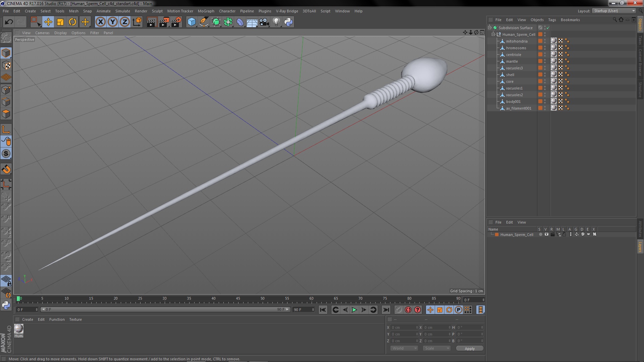Image resolution: width=644 pixels, height=362 pixels.
Task: Open the Layout dropdown Startup (User)
Action: tap(614, 11)
